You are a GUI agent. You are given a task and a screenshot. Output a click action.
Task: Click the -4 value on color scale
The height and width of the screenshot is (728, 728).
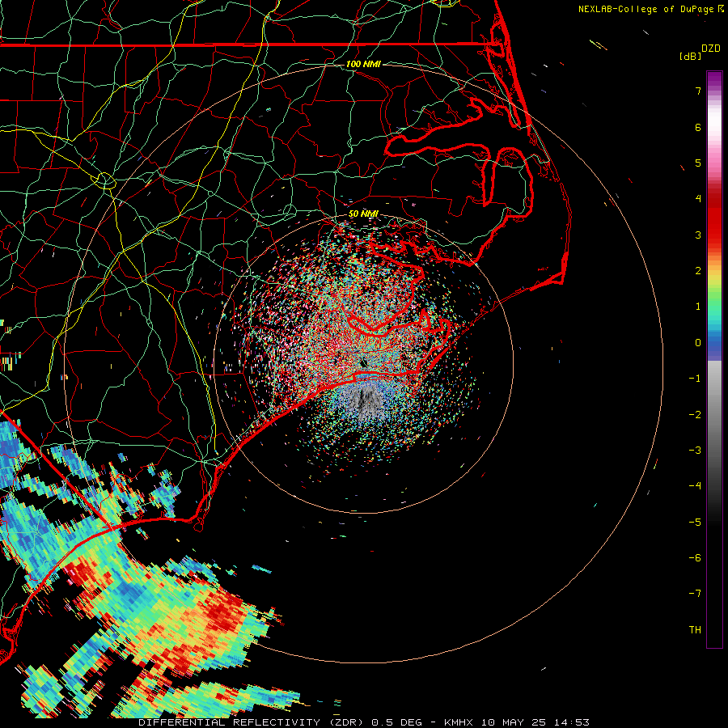pyautogui.click(x=695, y=486)
